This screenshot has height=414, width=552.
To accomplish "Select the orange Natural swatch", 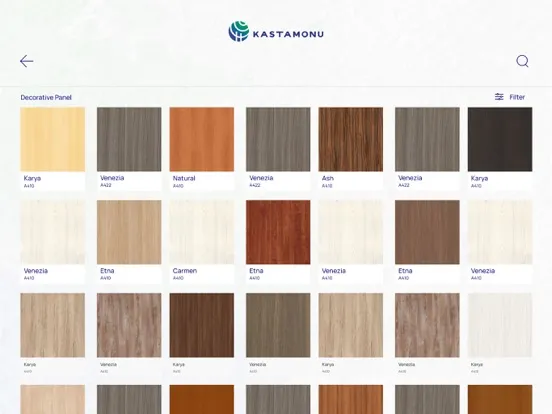I will point(202,139).
